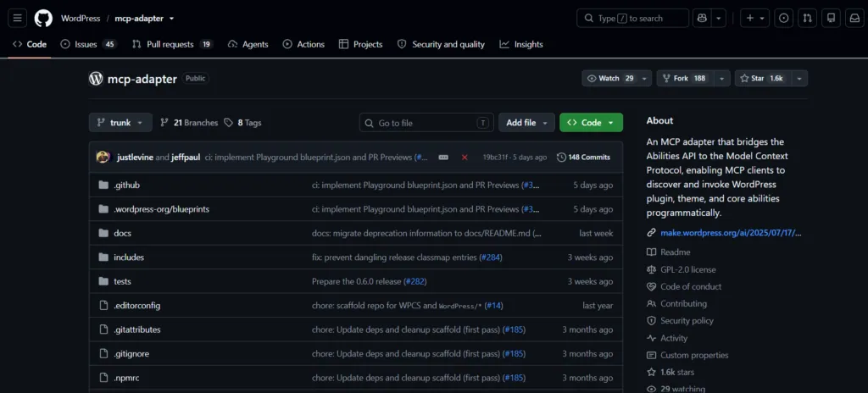Open the issues icon in the header
Screen dimensions: 868x393
click(783, 19)
